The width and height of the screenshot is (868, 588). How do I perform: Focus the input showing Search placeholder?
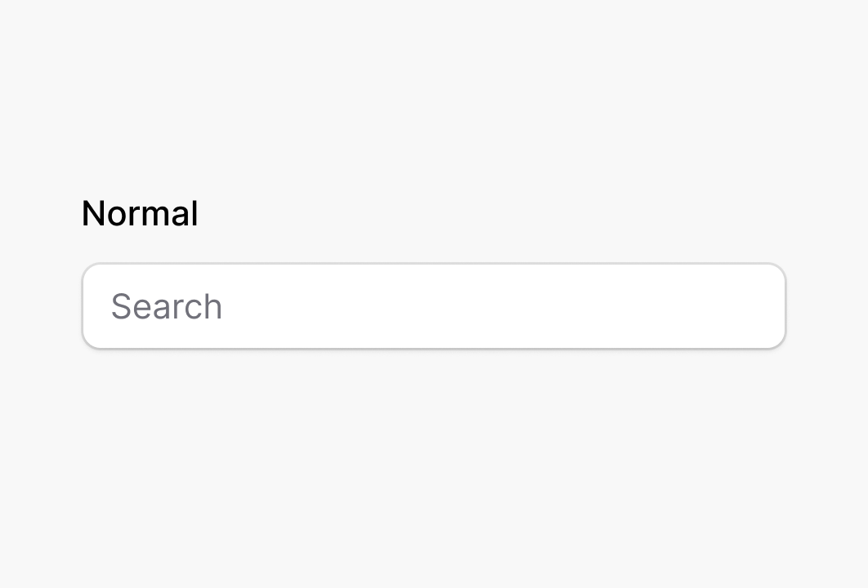(433, 306)
